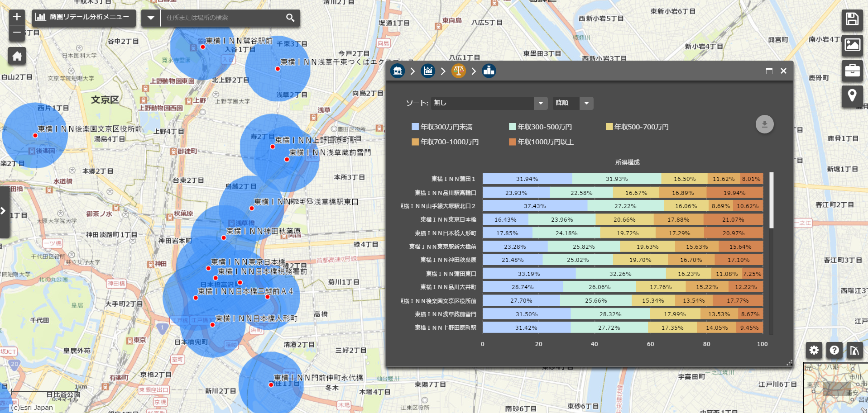This screenshot has width=868, height=413.
Task: Click the overview map thumbnail viewport
Action: point(836,389)
